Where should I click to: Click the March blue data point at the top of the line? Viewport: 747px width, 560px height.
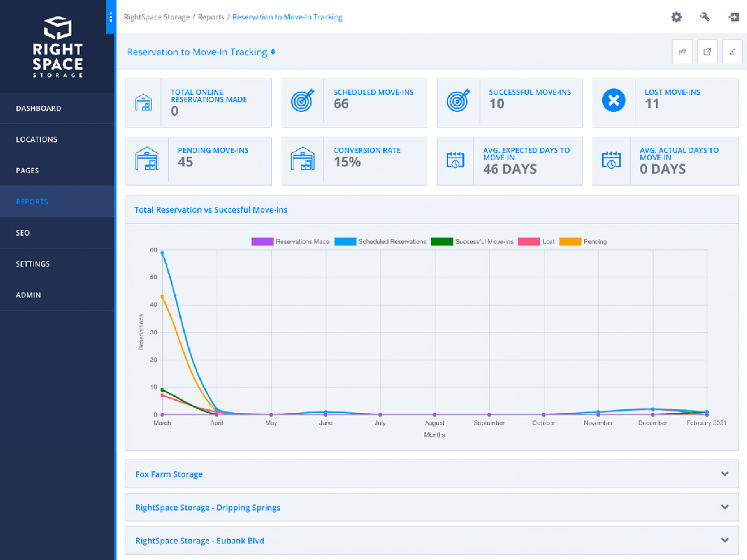coord(162,253)
